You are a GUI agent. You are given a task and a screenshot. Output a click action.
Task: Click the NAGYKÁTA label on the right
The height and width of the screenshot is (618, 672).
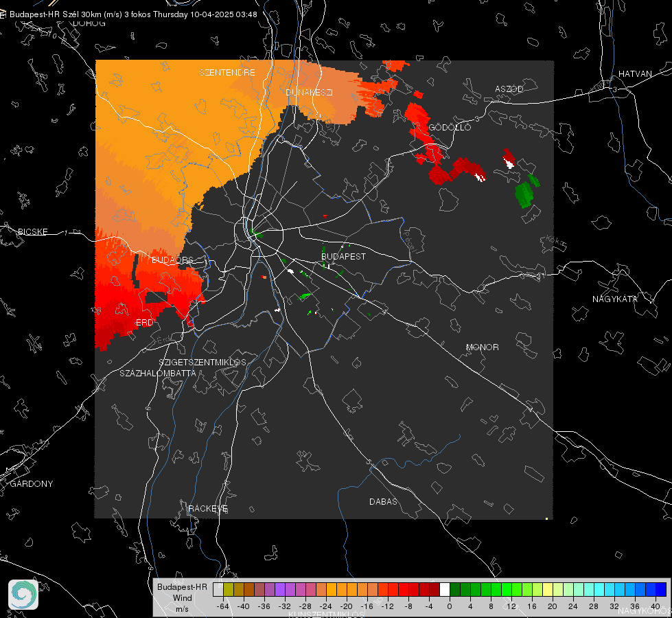coord(614,299)
